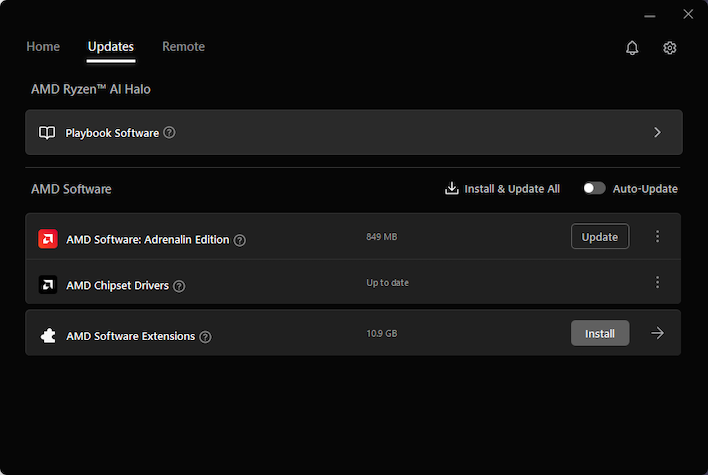This screenshot has width=708, height=475.
Task: Show help for AMD Software Extensions
Action: click(205, 337)
